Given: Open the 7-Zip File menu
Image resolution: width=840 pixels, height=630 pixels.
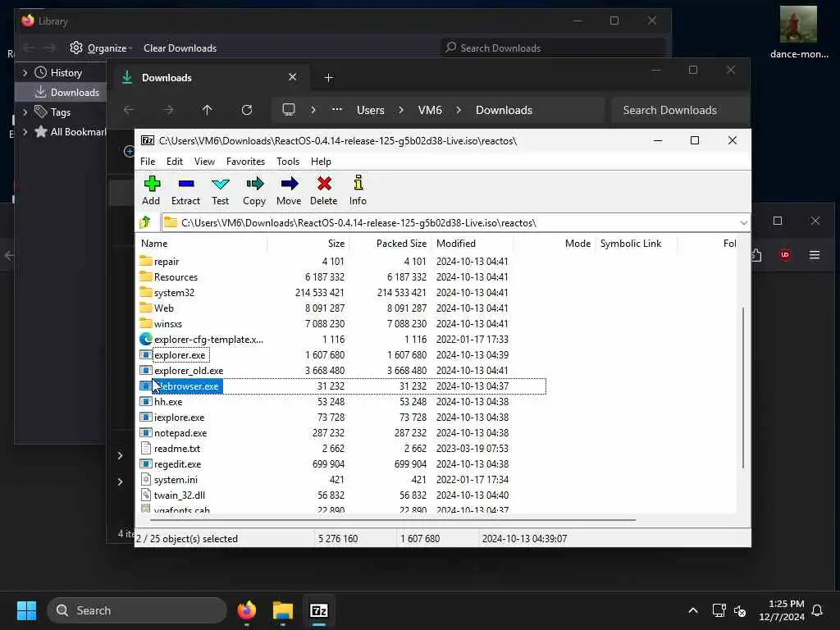Looking at the screenshot, I should pos(148,162).
